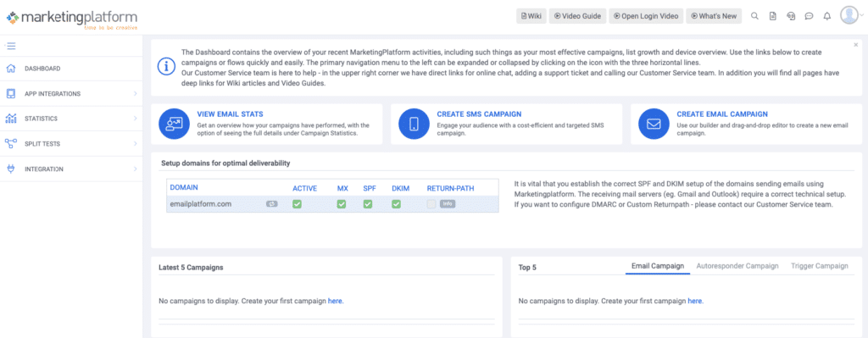868x338 pixels.
Task: Open the VIEW EMAIL STATS link
Action: 231,114
